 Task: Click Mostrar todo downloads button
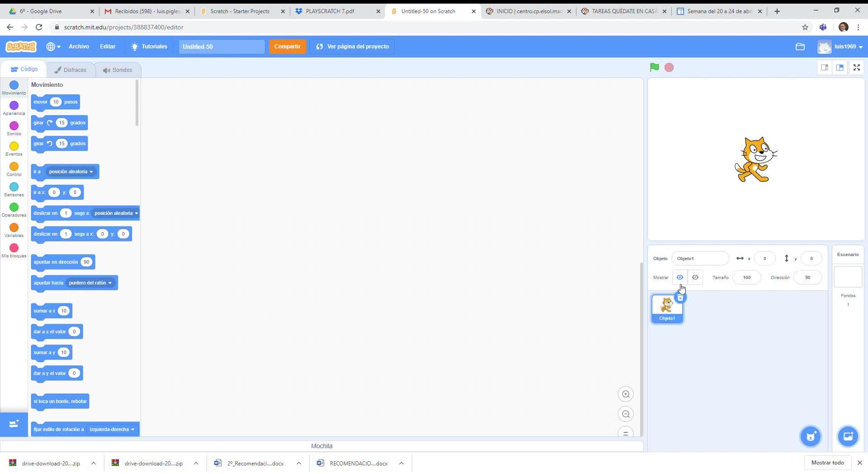[x=827, y=463]
